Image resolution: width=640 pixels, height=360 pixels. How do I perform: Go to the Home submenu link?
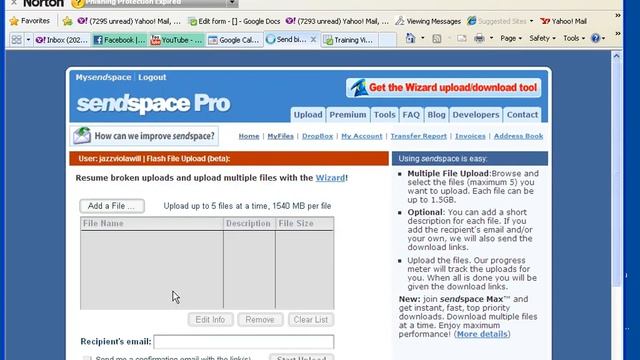click(x=249, y=136)
